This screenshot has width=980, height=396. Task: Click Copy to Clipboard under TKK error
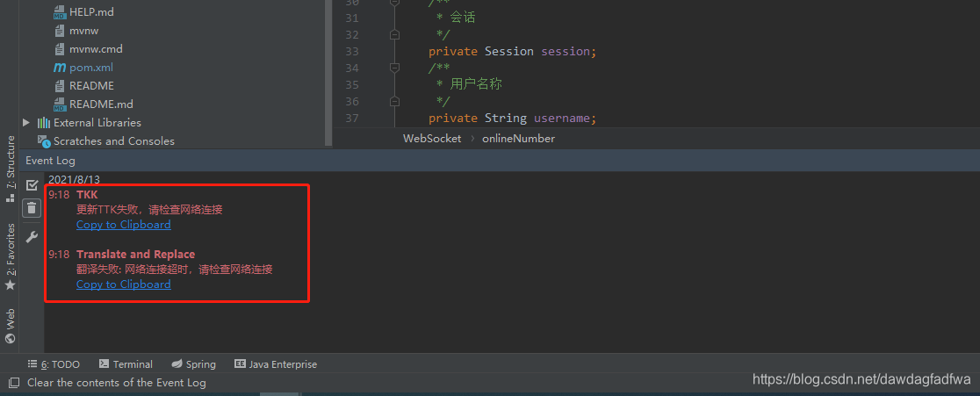click(123, 224)
